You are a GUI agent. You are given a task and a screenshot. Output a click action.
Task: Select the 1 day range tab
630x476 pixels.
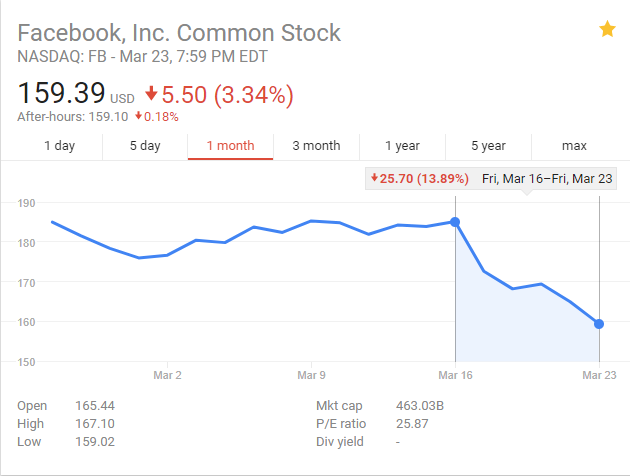click(59, 146)
